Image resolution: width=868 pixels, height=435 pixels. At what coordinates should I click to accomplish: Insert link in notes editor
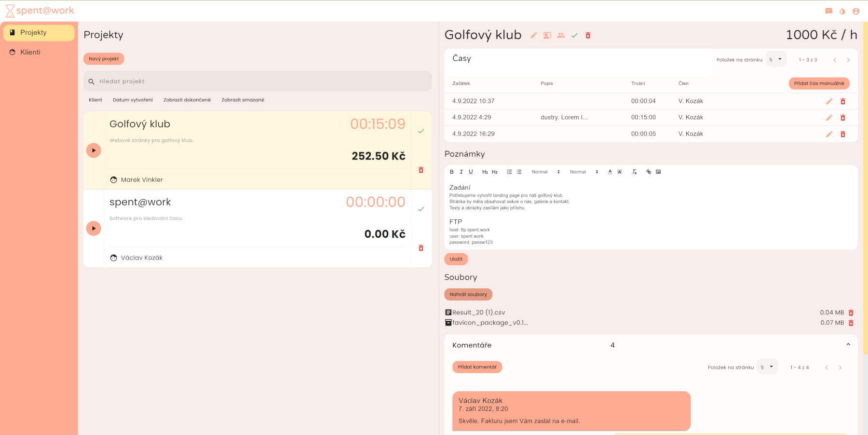[649, 172]
